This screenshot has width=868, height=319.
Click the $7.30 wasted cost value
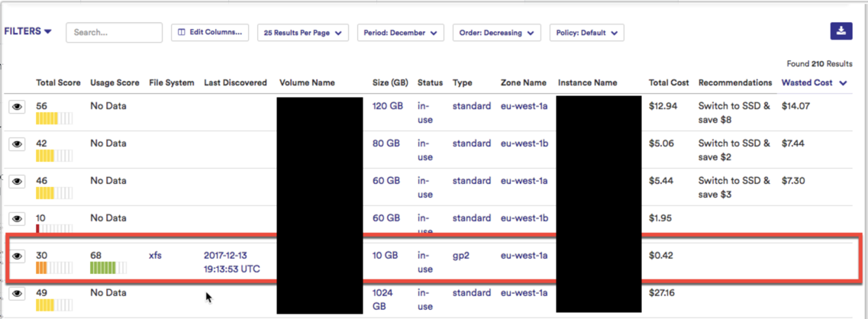click(794, 181)
